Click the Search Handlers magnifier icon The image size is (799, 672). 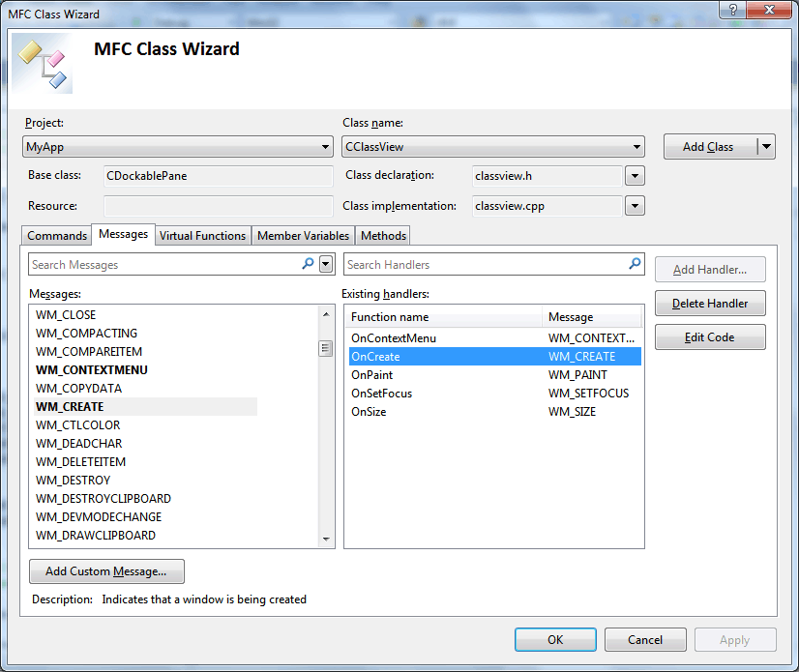635,264
